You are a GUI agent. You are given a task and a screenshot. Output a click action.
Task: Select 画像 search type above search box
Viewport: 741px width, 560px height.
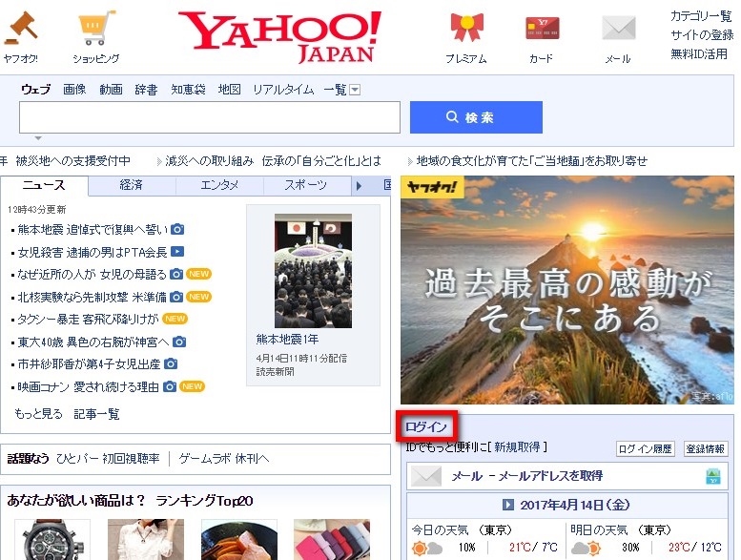(74, 90)
